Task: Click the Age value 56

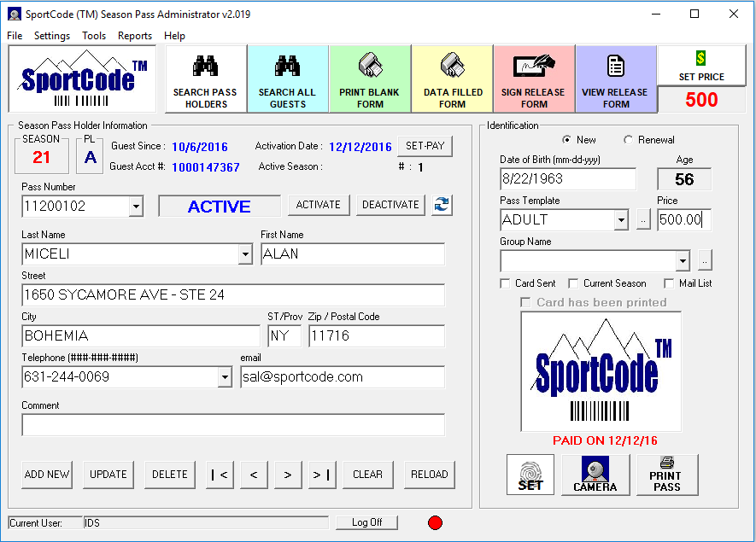Action: pos(684,179)
